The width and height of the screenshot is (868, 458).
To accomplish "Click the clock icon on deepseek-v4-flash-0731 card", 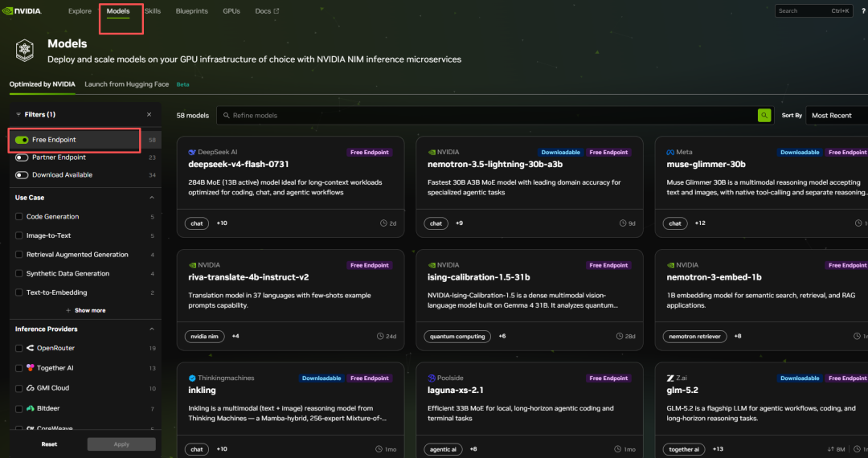I will click(x=383, y=223).
